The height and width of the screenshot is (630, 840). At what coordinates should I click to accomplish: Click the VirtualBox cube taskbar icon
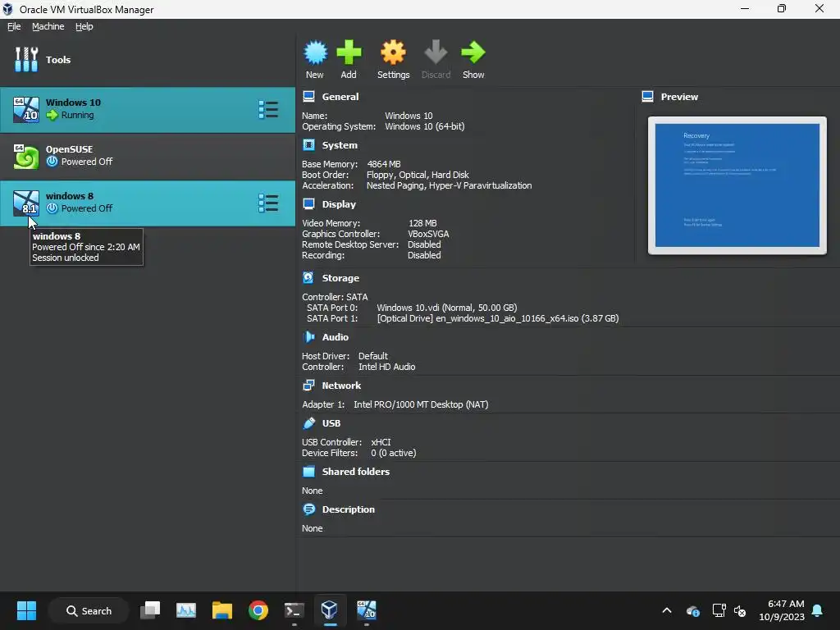click(x=330, y=610)
